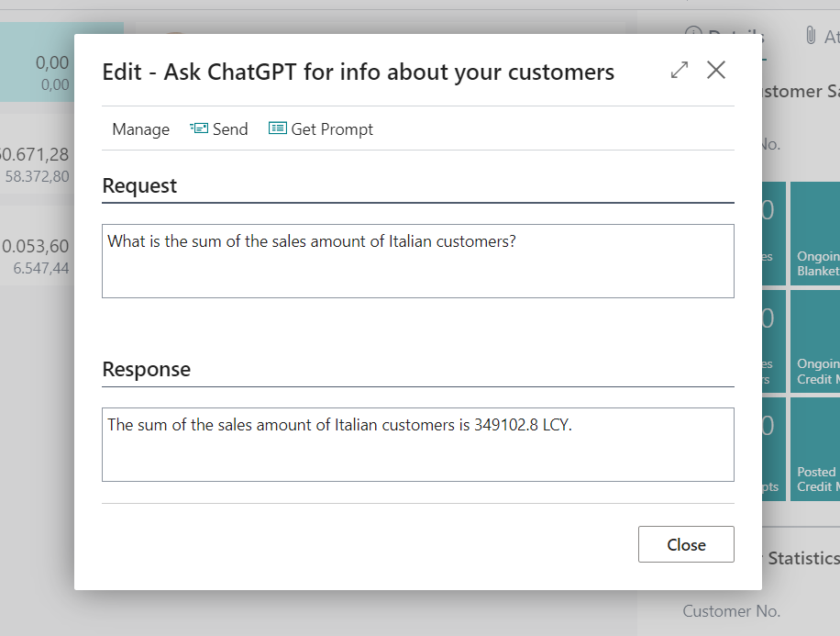Click the Customer No. label in background

coord(731,611)
